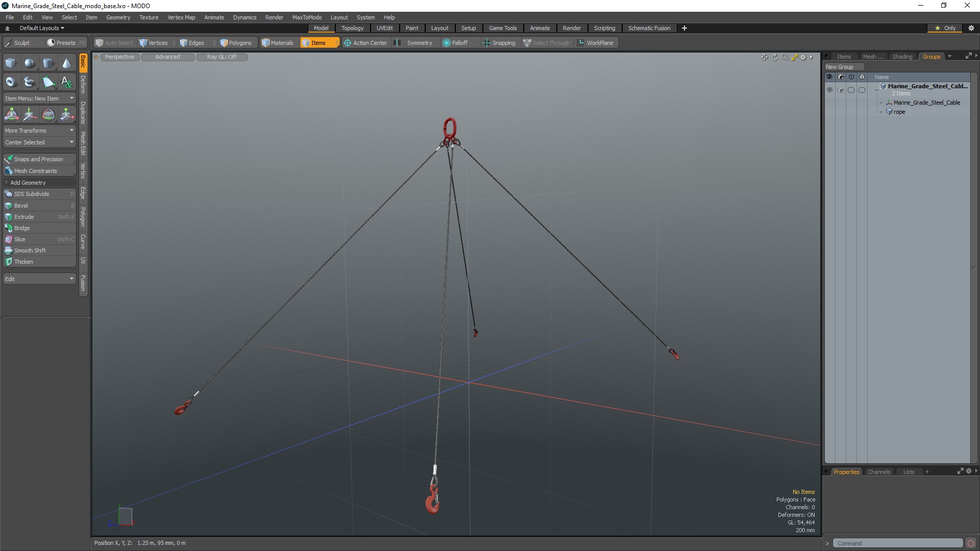Toggle visibility of Marine_Grade_Steel_Cable
980x551 pixels.
829,102
